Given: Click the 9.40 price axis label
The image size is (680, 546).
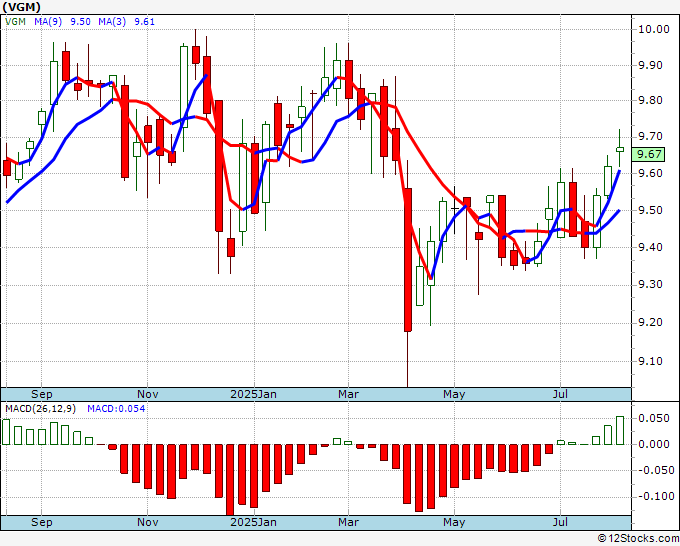Looking at the screenshot, I should click(x=651, y=247).
